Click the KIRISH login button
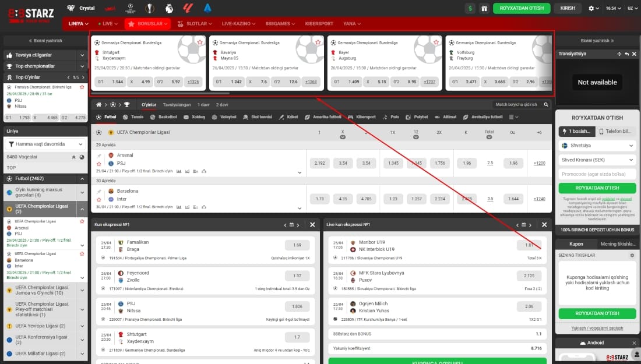 pos(568,8)
